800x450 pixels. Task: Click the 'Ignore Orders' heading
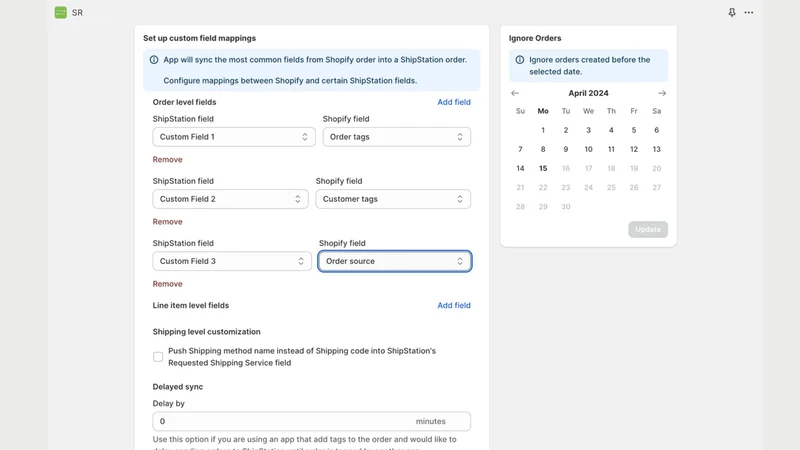(x=535, y=38)
